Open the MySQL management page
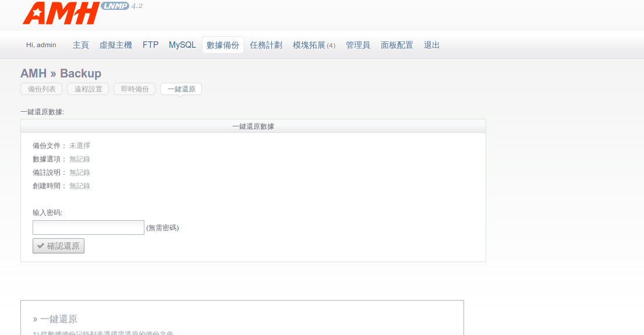 pyautogui.click(x=182, y=45)
